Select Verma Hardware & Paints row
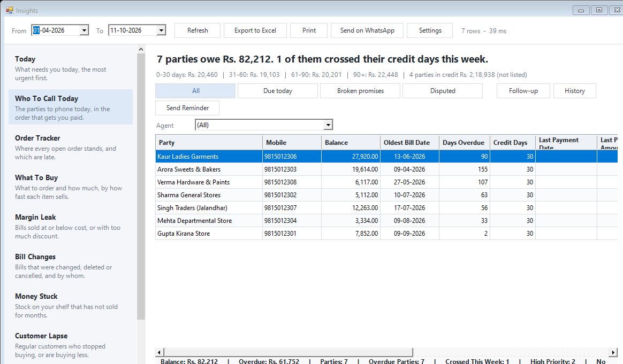The width and height of the screenshot is (623, 364). point(386,182)
